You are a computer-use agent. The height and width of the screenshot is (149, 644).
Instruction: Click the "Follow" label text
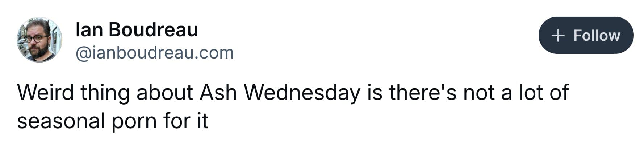click(x=597, y=36)
